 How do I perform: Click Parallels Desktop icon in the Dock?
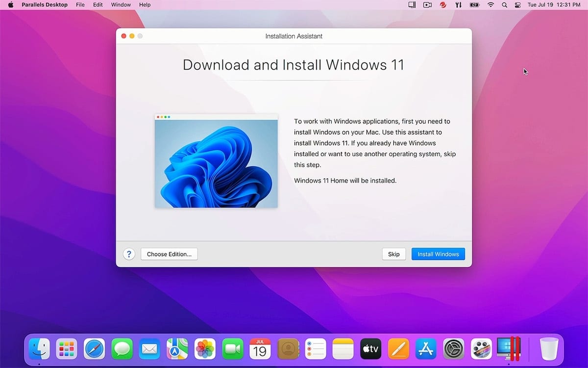point(509,349)
